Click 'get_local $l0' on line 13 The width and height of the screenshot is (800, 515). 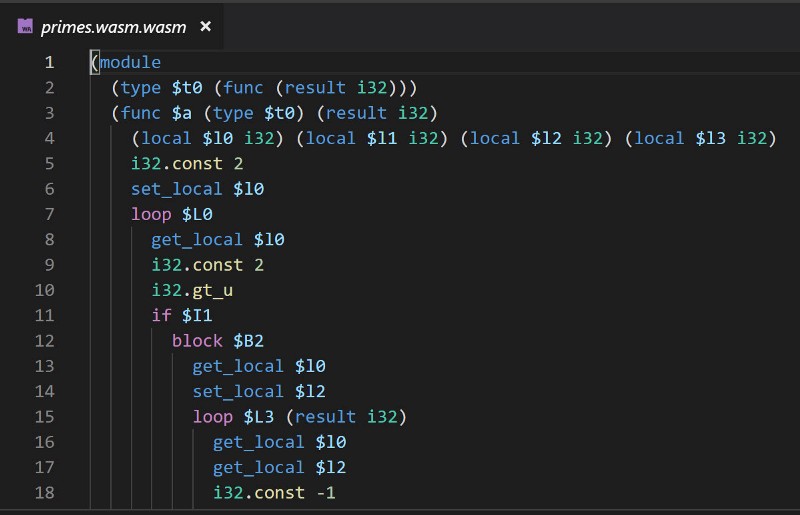point(259,366)
